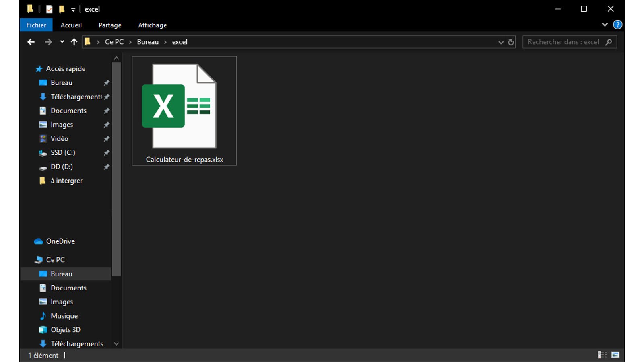
Task: Select 'Ce PC' in navigation pane
Action: tap(55, 260)
